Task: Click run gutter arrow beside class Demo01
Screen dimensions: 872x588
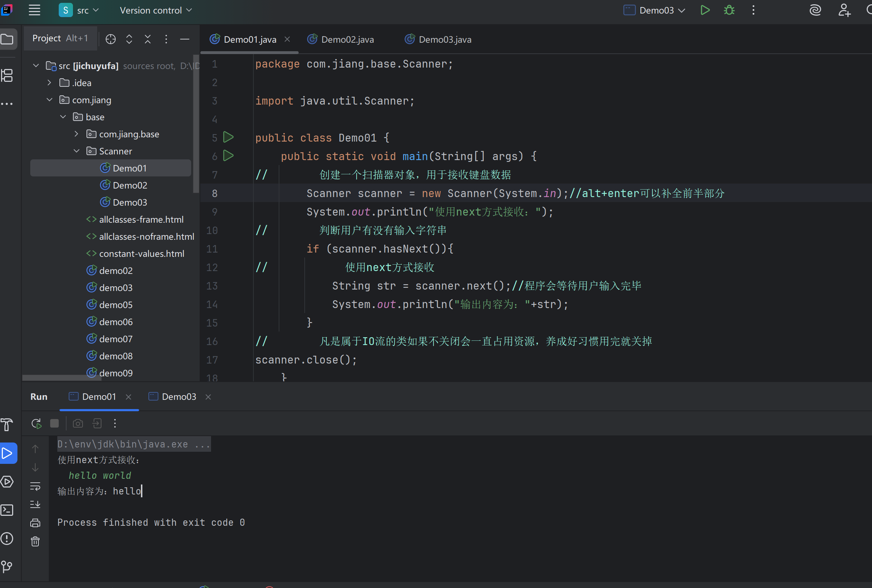Action: click(x=228, y=137)
